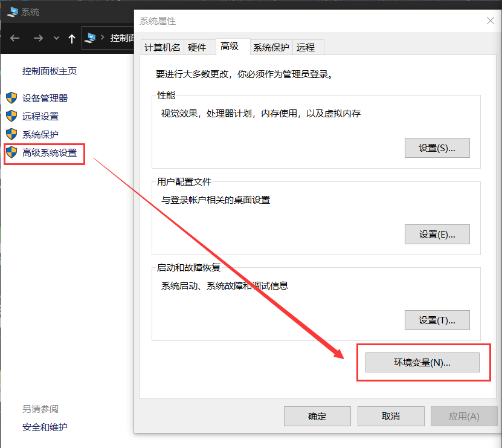This screenshot has height=448, width=502.
Task: Open startup and recovery 设置(T)... button
Action: click(437, 320)
